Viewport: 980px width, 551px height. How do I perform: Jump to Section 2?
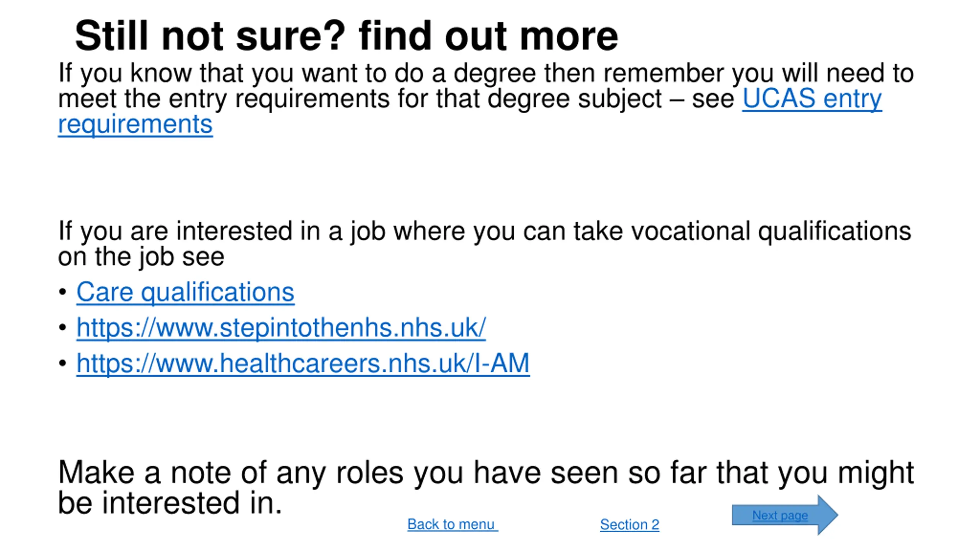pyautogui.click(x=629, y=525)
